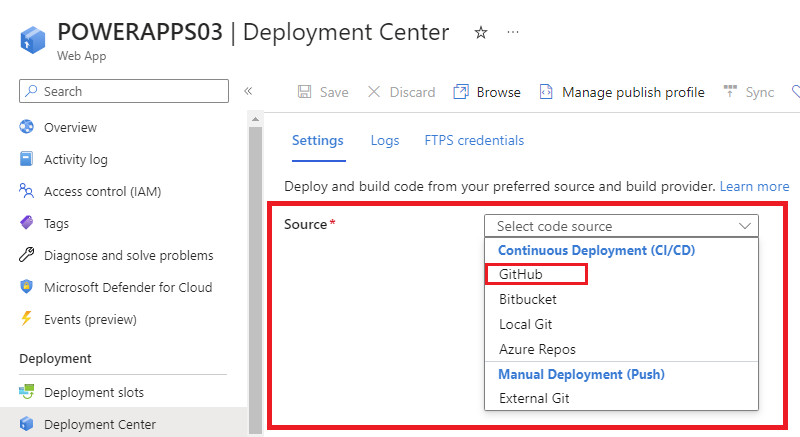The width and height of the screenshot is (800, 437).
Task: Click Manage publish profile button
Action: 621,92
